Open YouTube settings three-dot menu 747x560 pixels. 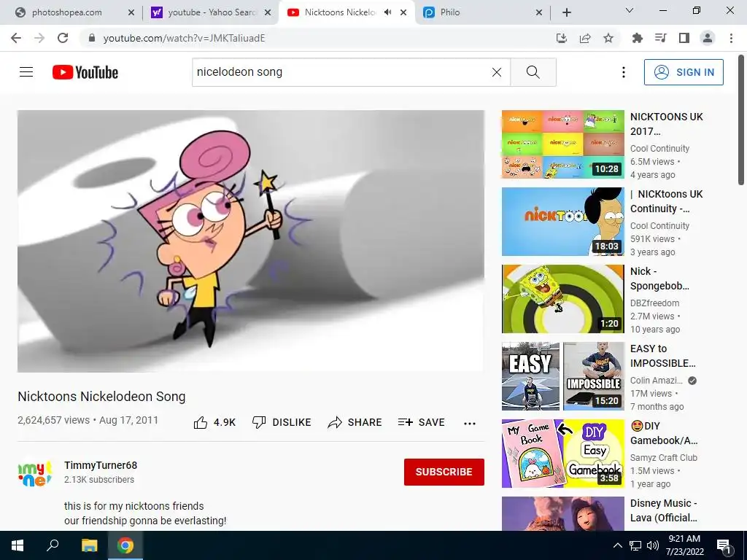[623, 72]
